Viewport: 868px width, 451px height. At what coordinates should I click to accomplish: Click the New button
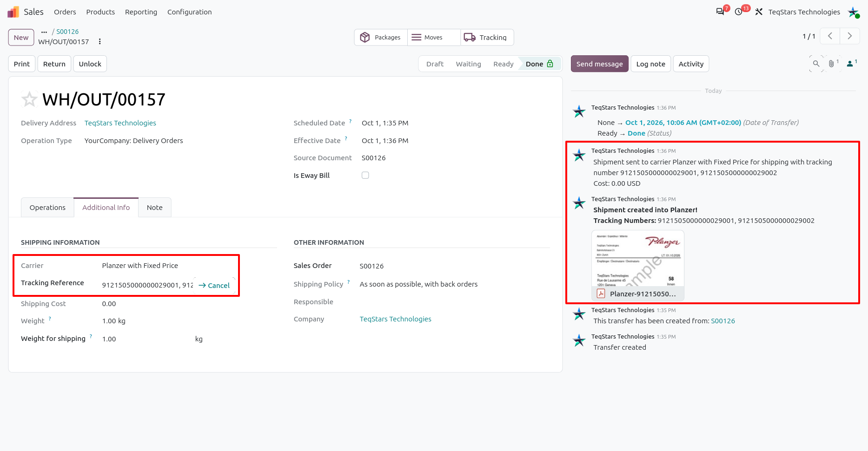pyautogui.click(x=21, y=38)
